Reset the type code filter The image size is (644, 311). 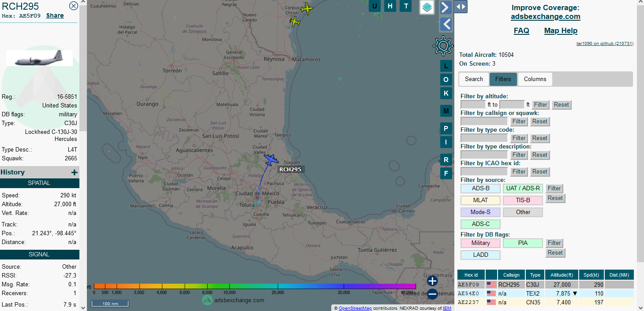[540, 138]
